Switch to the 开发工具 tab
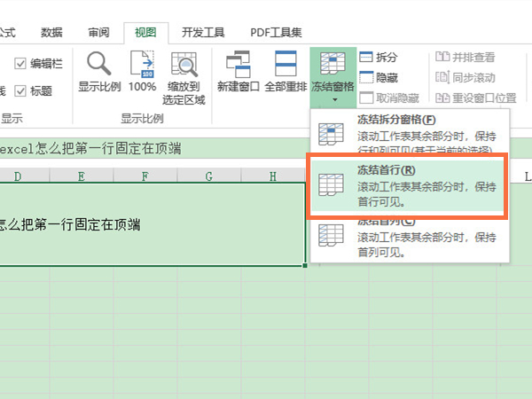This screenshot has width=532, height=399. click(x=203, y=33)
